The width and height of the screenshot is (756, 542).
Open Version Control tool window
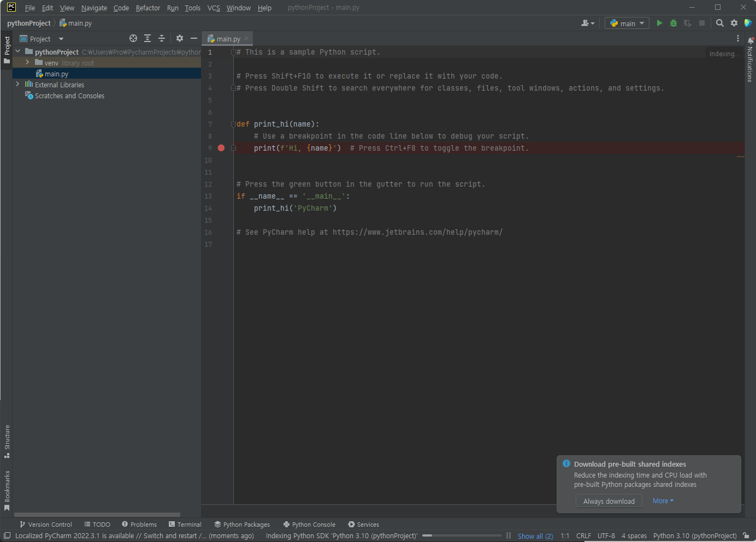coord(46,524)
